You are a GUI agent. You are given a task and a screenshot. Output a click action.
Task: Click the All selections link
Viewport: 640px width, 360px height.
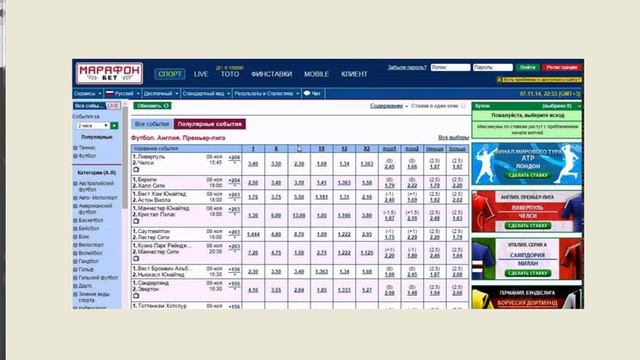click(453, 138)
